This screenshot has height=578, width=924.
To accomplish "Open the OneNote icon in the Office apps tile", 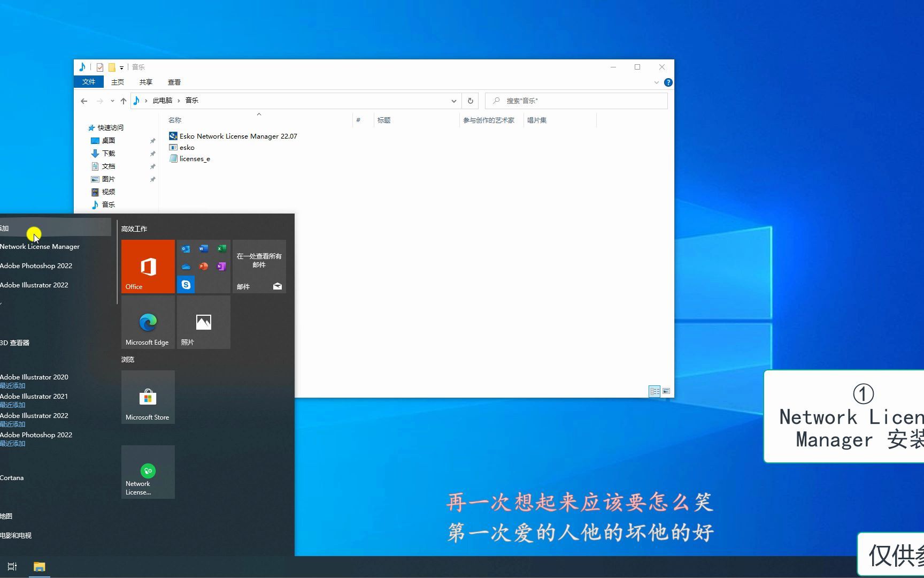I will (221, 267).
